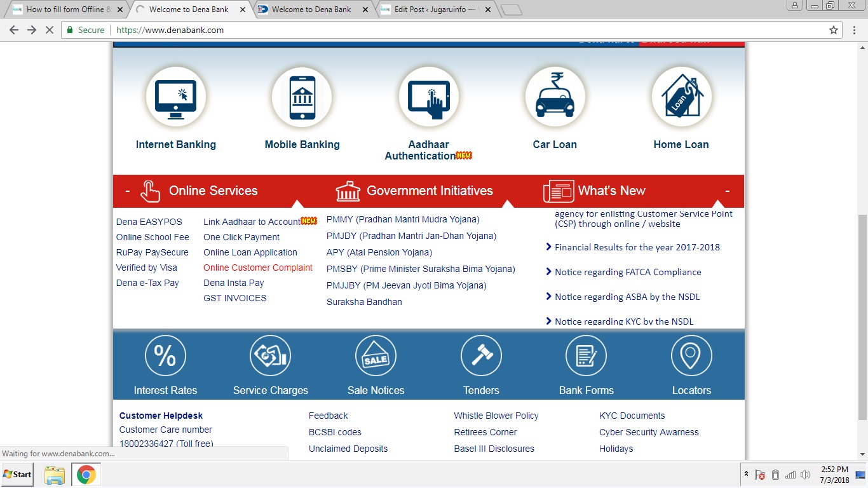Open the Bank Forms document icon
This screenshot has width=868, height=488.
(586, 356)
